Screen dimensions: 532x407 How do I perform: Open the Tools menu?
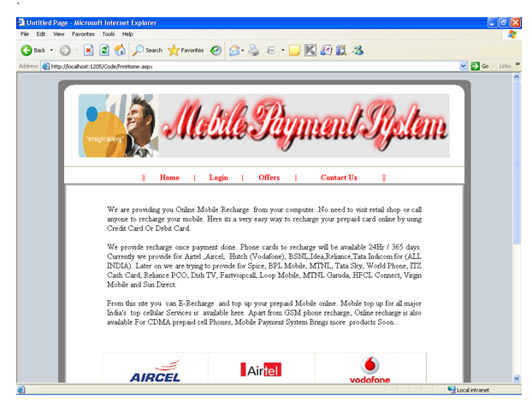109,34
